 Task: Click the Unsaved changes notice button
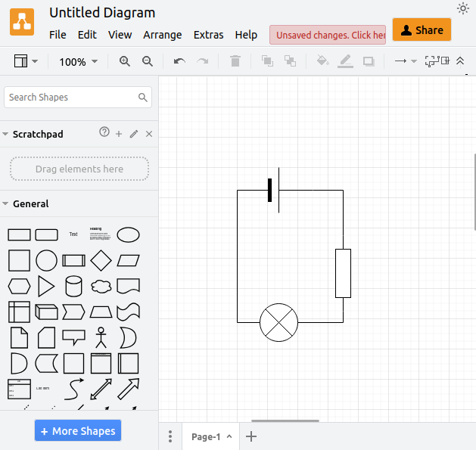point(328,35)
